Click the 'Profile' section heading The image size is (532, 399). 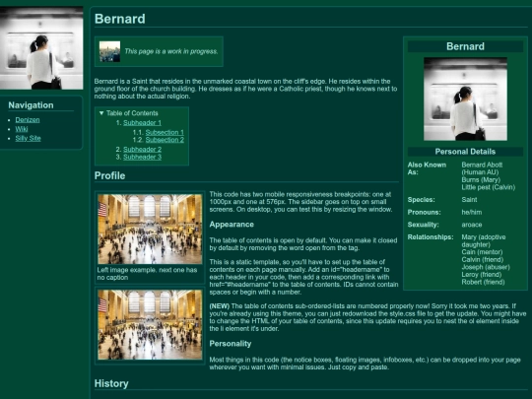point(109,175)
